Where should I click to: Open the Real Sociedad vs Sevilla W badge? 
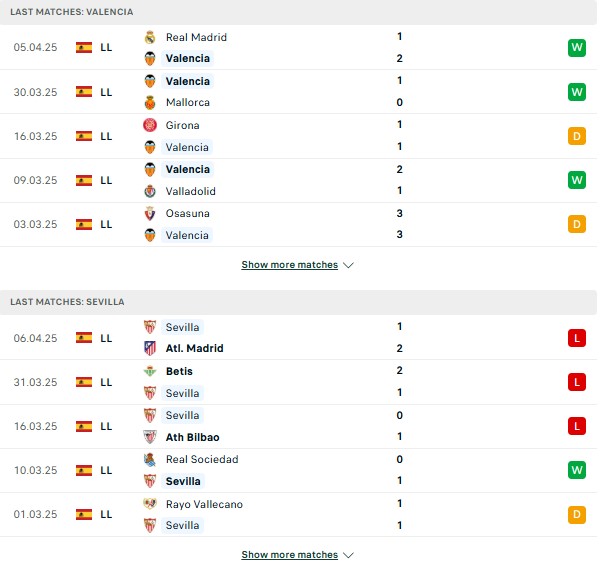(x=577, y=470)
